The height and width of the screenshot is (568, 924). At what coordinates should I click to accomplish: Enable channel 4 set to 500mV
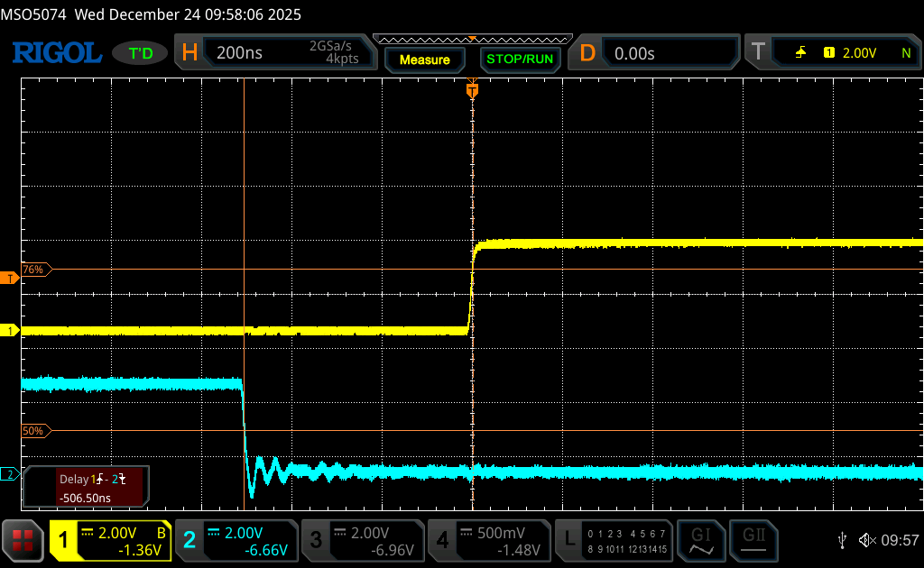[x=488, y=539]
